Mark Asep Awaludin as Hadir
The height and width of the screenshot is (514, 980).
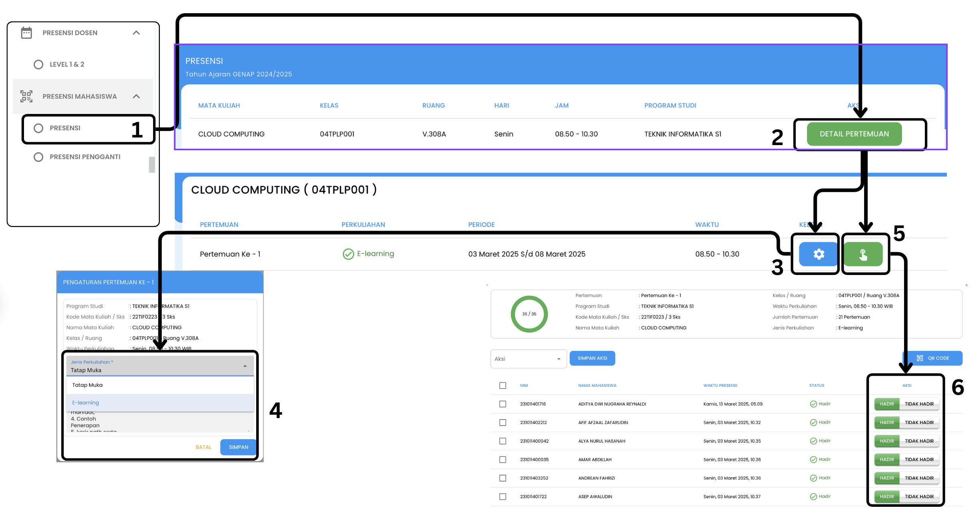click(887, 497)
